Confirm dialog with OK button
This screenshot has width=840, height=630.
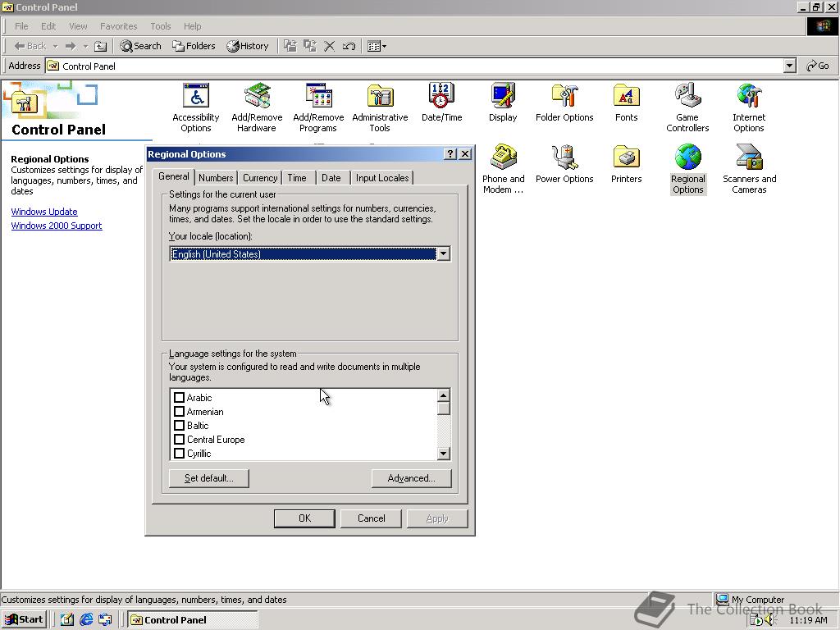click(x=304, y=518)
